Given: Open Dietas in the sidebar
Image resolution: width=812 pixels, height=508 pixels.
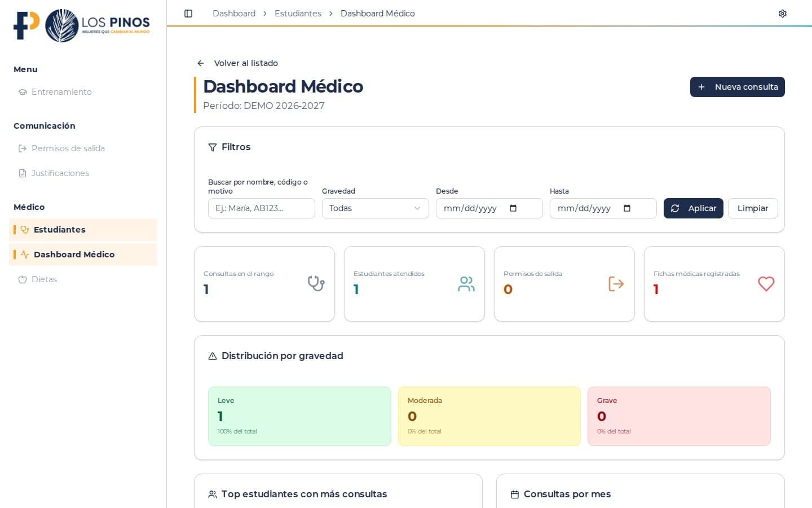Looking at the screenshot, I should 83,279.
